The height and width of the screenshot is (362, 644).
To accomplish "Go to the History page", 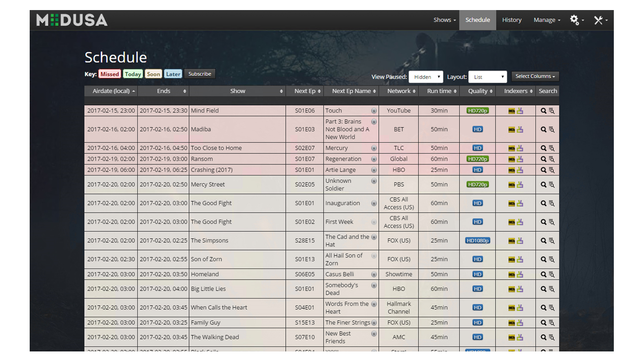I will pyautogui.click(x=512, y=20).
